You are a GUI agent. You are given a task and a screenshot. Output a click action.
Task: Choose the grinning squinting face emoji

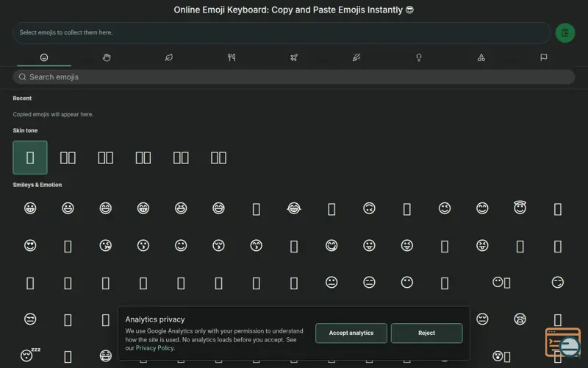point(181,208)
